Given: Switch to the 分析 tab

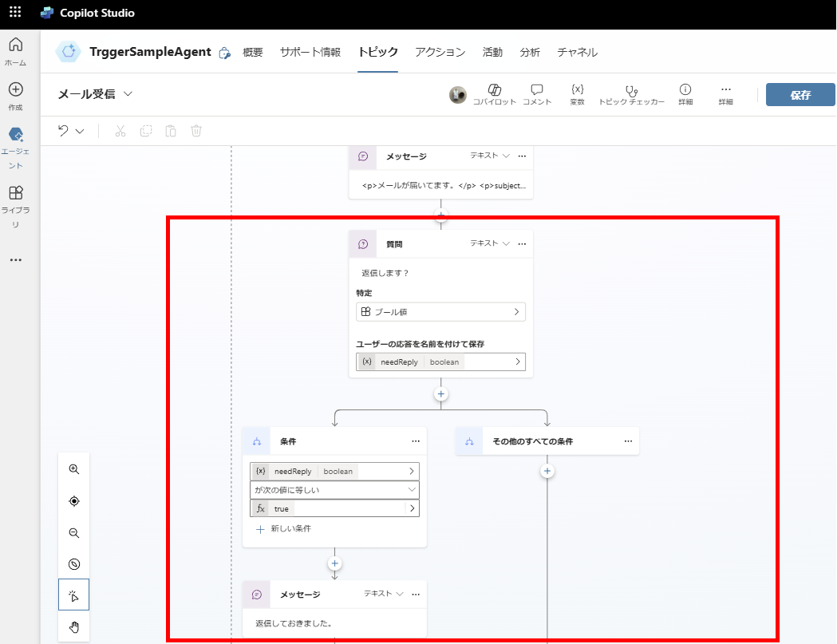Looking at the screenshot, I should coord(530,52).
